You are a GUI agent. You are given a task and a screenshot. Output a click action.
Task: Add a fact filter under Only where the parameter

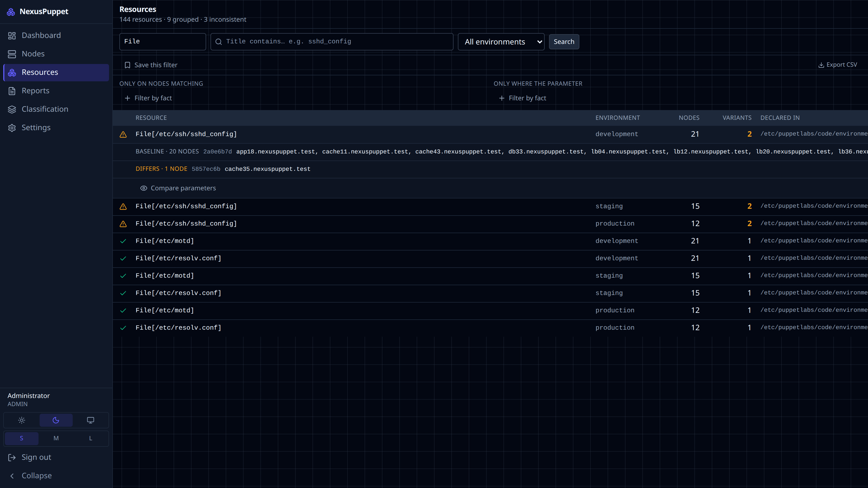pos(522,98)
